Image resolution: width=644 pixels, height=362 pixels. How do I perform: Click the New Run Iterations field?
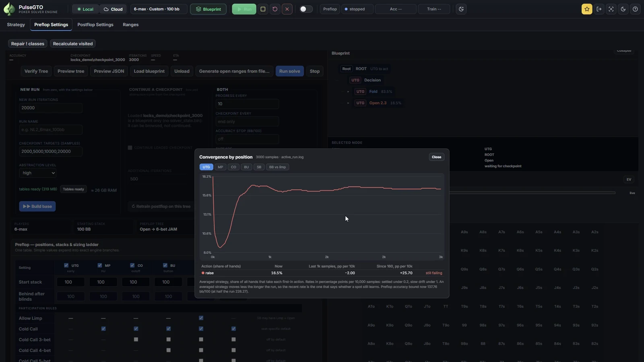51,108
